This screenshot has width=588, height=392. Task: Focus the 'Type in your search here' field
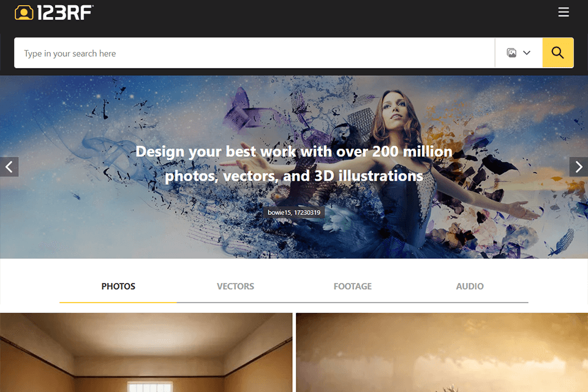(x=254, y=53)
